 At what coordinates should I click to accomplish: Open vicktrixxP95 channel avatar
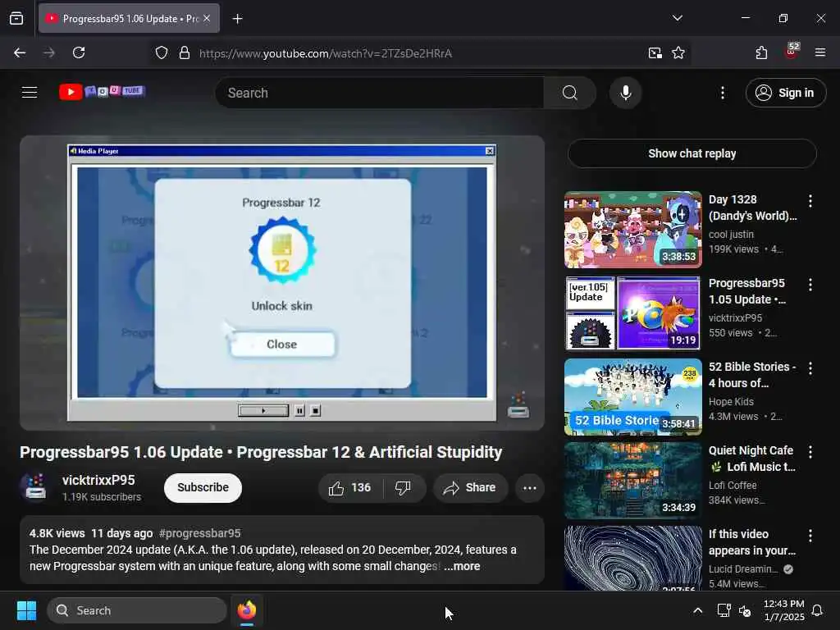[35, 487]
